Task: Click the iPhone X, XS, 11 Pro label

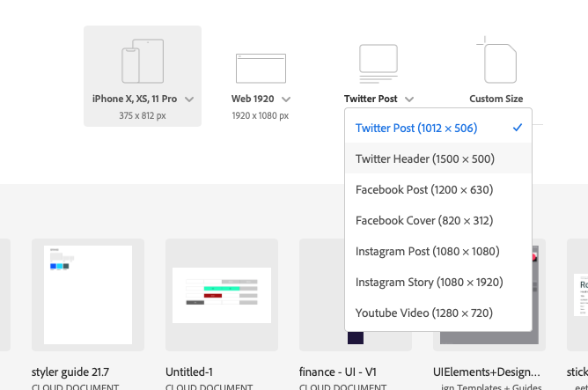Action: (x=135, y=99)
